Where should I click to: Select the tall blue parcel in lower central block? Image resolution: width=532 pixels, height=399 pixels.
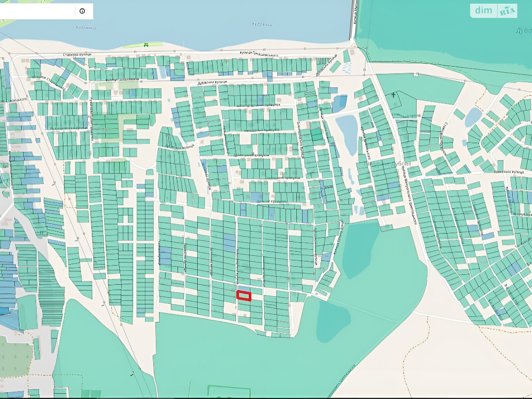coord(229,243)
